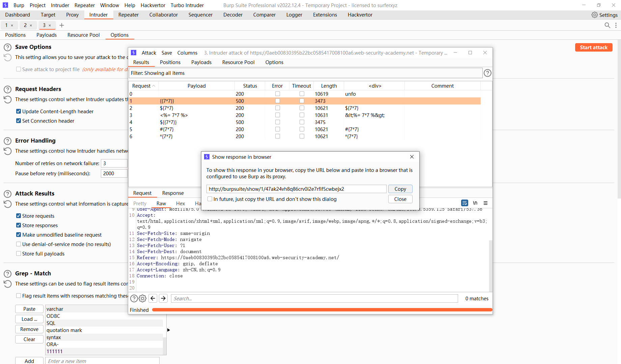Click Load ... button for grep list
The width and height of the screenshot is (621, 364).
coord(29,319)
